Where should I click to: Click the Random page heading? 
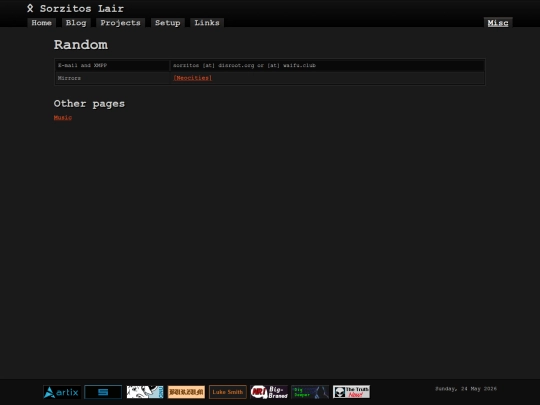[81, 45]
